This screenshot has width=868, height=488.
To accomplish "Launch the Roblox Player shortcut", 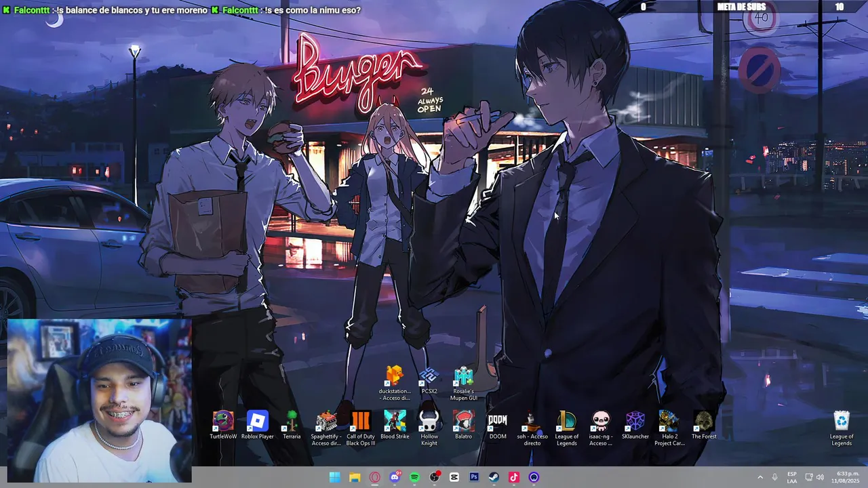I will coord(257,426).
